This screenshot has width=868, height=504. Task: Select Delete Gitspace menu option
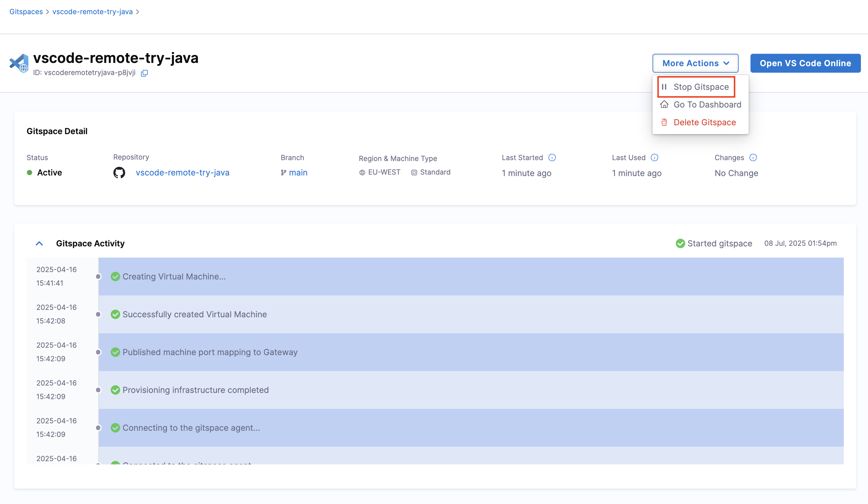point(704,122)
